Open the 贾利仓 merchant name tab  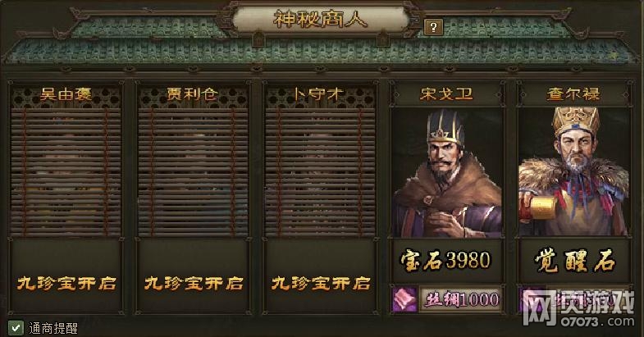tap(193, 94)
